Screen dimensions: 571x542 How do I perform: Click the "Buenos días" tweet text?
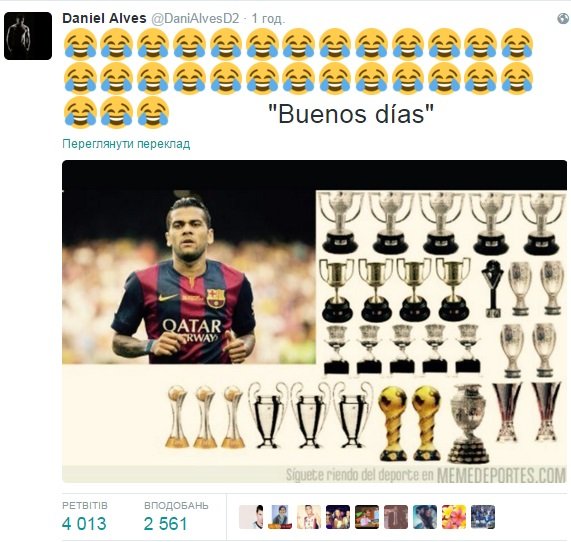pyautogui.click(x=351, y=114)
